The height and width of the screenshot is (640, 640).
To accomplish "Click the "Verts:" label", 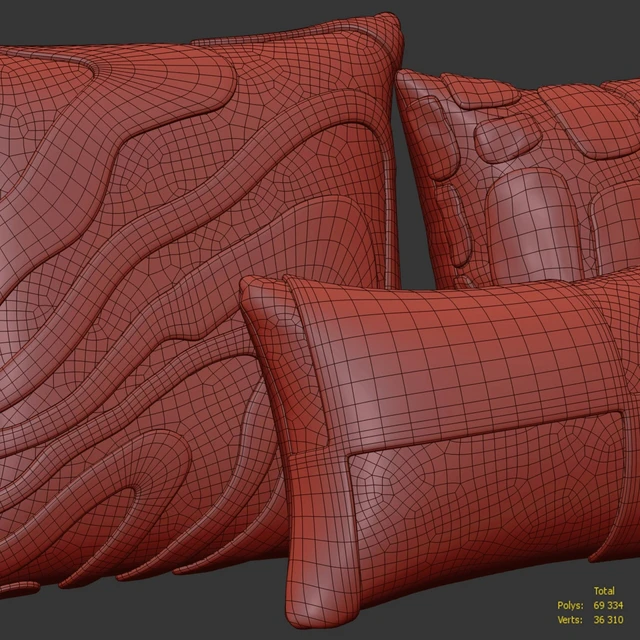I will click(x=570, y=620).
